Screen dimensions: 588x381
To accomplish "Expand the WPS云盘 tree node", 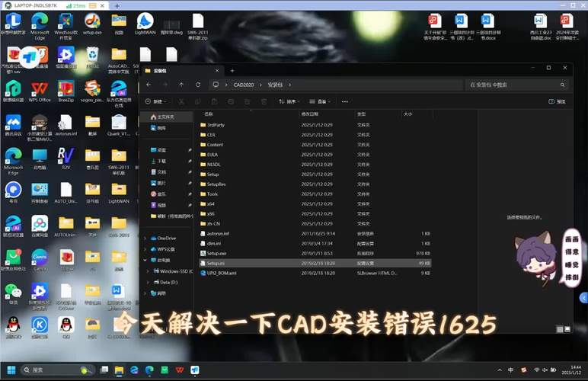I will [x=145, y=249].
